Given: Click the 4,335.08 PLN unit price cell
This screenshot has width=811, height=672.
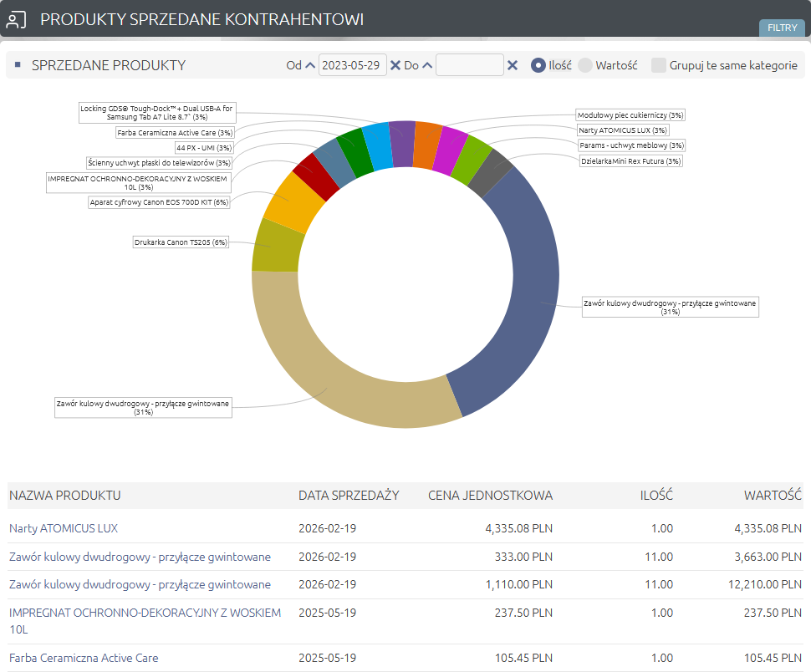Looking at the screenshot, I should tap(518, 528).
